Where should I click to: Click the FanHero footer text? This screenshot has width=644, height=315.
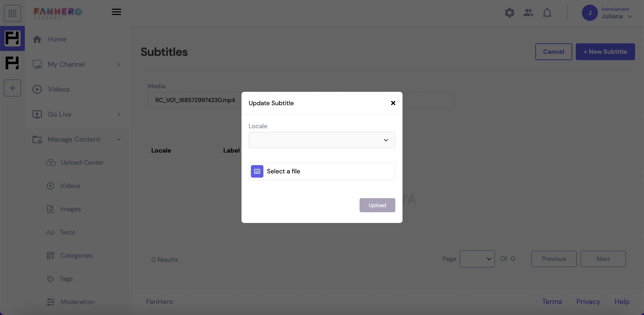click(159, 302)
